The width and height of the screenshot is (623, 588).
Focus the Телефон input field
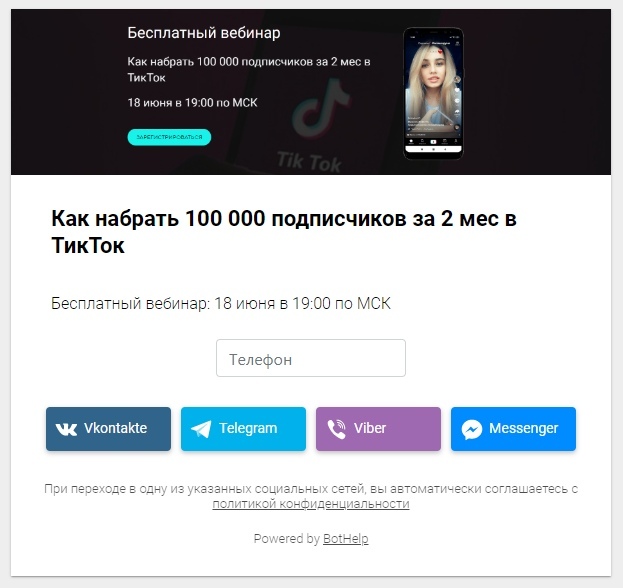tap(311, 358)
